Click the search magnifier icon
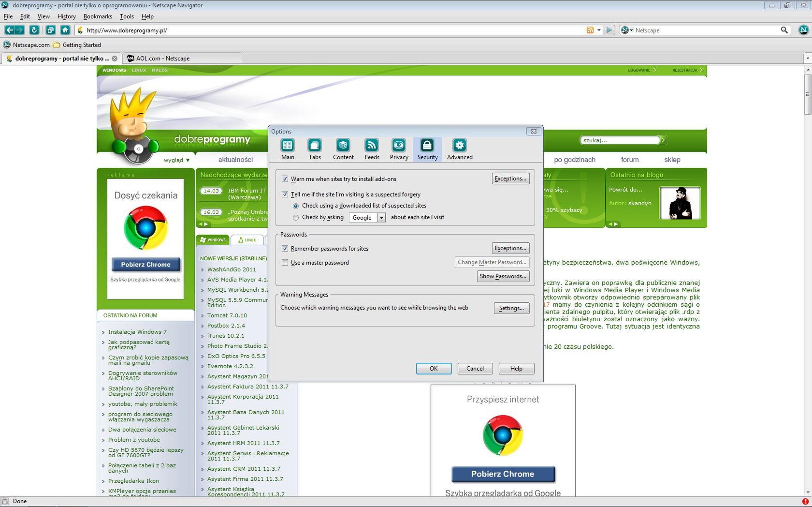 pyautogui.click(x=784, y=30)
